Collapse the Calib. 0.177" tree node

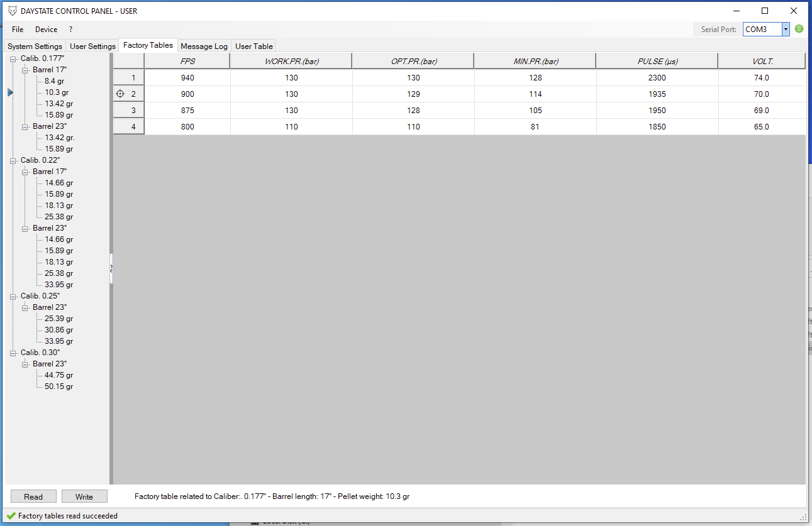pyautogui.click(x=13, y=58)
